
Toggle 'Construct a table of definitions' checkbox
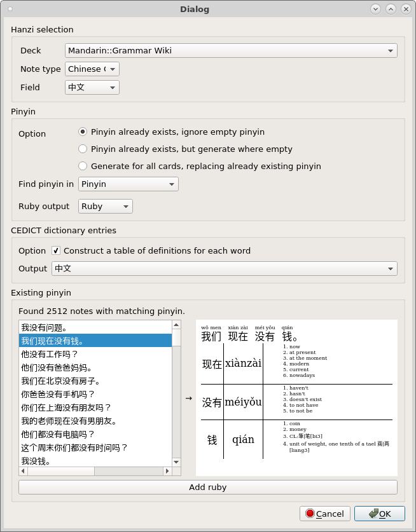coord(56,251)
